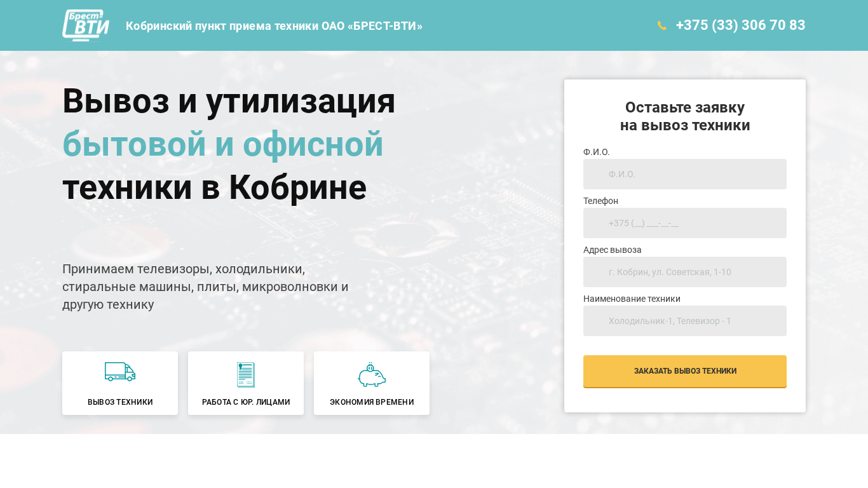868x488 pixels.
Task: Activate the Адрес вывоза input field
Action: coord(685,272)
